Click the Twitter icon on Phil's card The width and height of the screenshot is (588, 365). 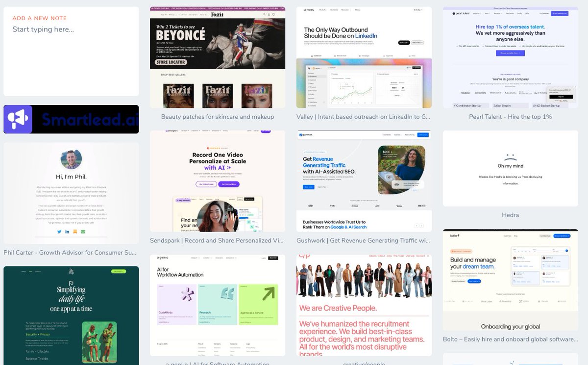coord(59,232)
